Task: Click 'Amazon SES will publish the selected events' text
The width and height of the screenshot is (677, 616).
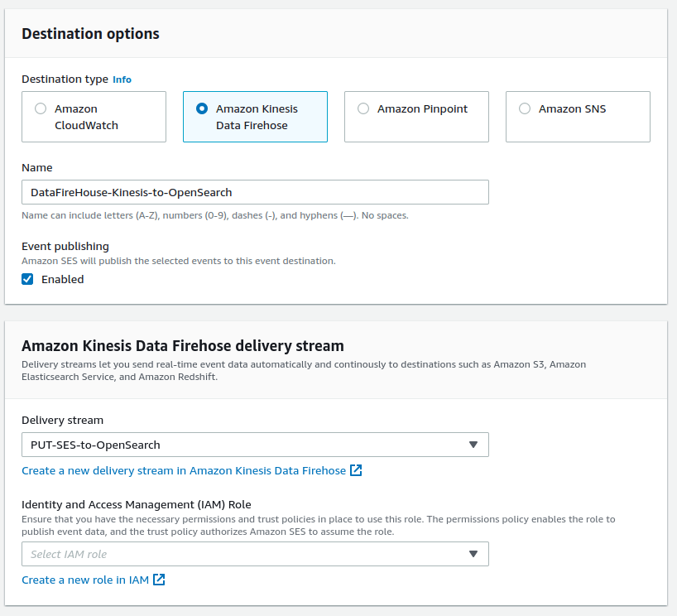Action: coord(179,261)
